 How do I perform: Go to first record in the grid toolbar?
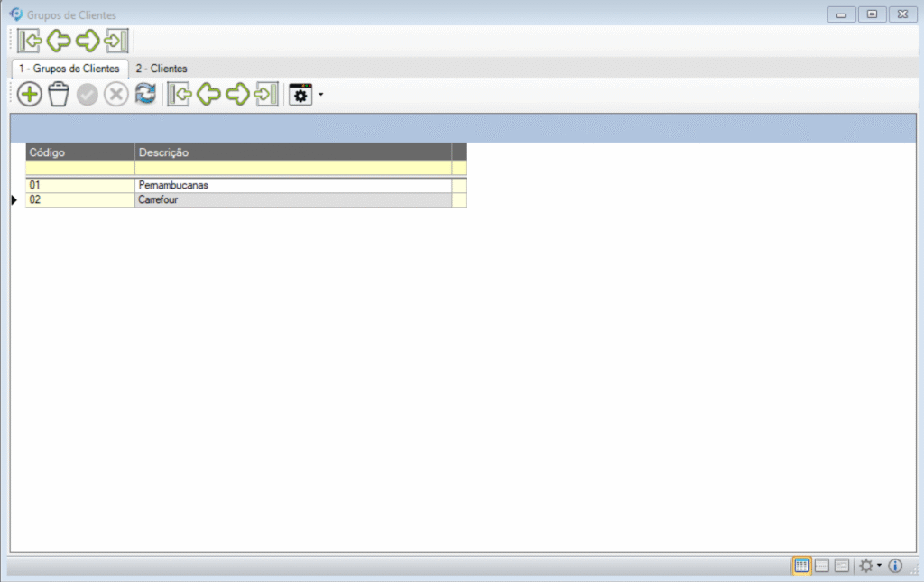pyautogui.click(x=179, y=94)
